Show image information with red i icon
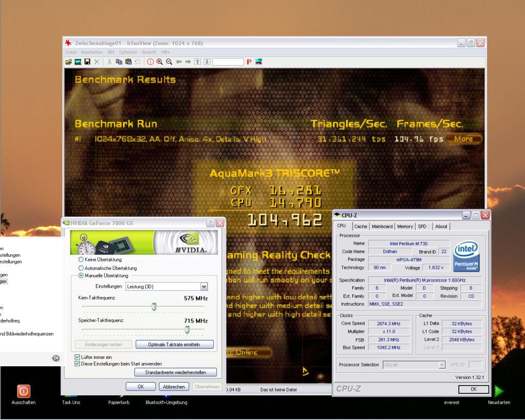Image resolution: width=525 pixels, height=420 pixels. tap(150, 62)
